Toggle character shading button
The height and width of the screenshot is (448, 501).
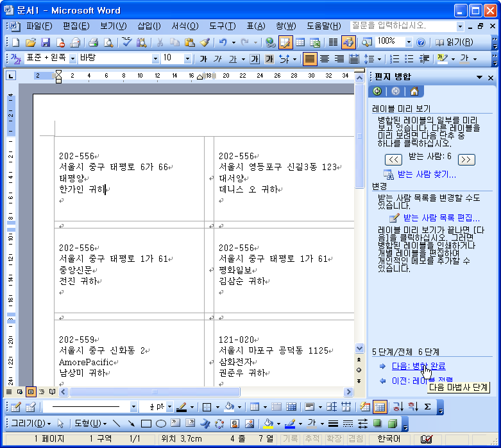click(x=269, y=59)
